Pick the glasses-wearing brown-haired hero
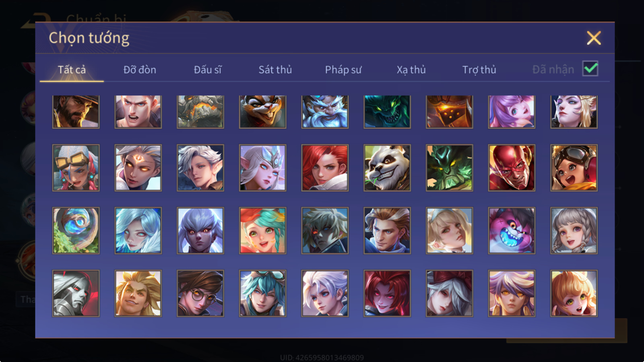Screen dimensions: 644x362 pos(200,293)
